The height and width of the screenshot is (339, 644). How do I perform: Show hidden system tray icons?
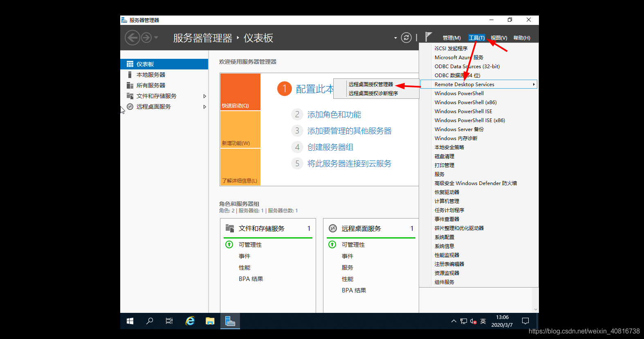[x=453, y=321]
